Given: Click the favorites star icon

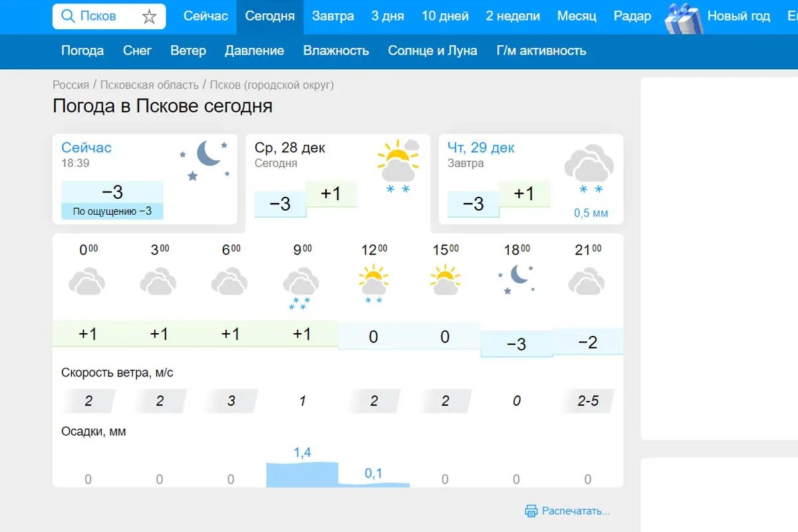Looking at the screenshot, I should pos(149,17).
